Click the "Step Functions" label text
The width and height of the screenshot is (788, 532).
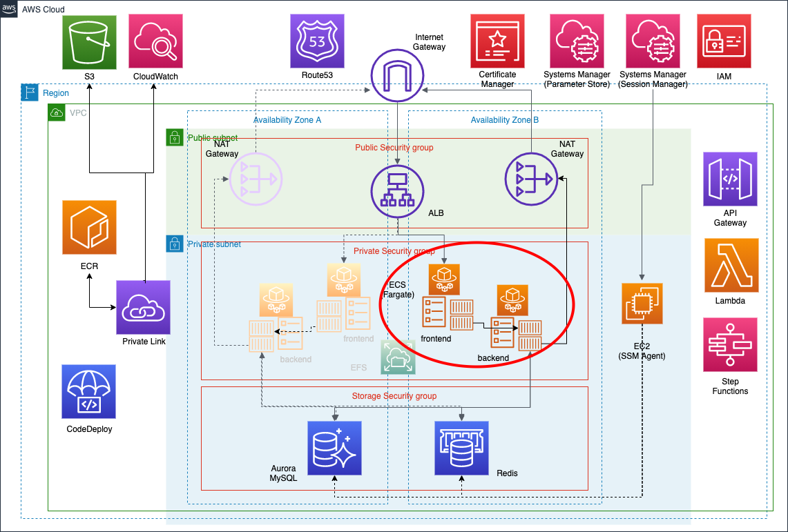click(730, 386)
